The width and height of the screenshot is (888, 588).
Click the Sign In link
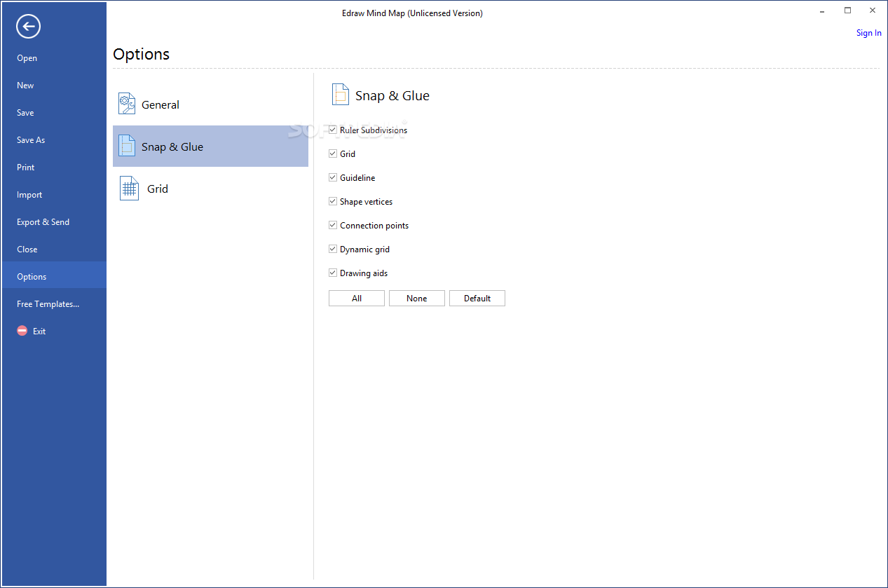click(x=869, y=33)
